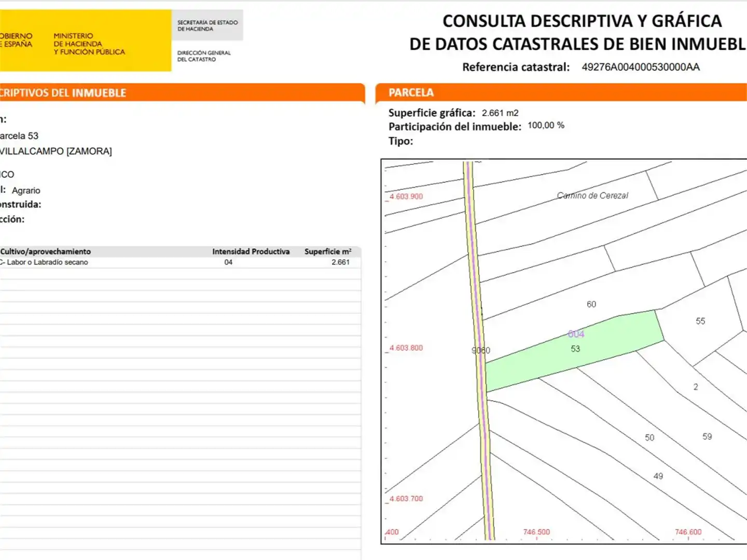Click the Agrario use value
Screen dimensions: 747x560
[x=26, y=191]
